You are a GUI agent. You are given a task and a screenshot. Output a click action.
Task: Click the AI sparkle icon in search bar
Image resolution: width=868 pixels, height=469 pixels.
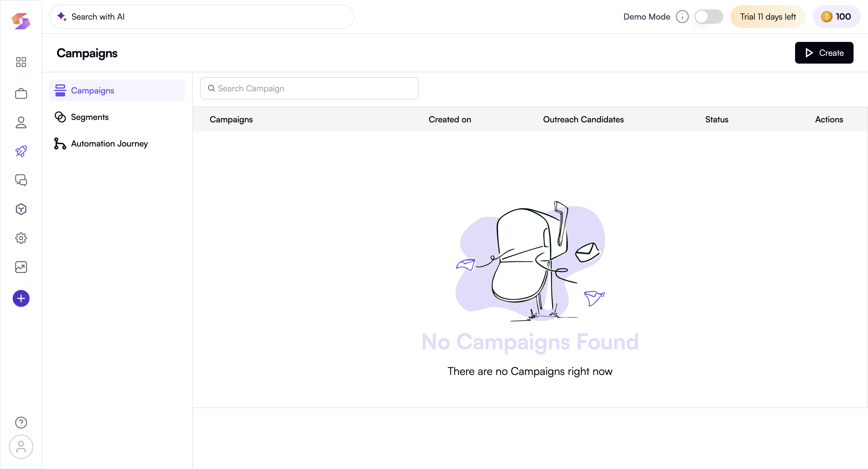tap(62, 16)
